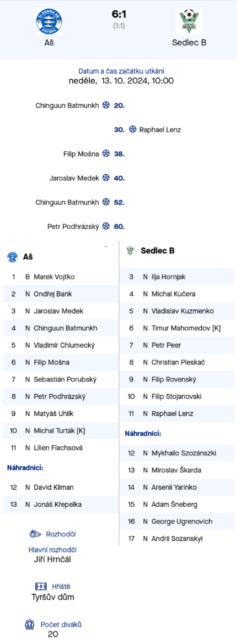The width and height of the screenshot is (237, 644).
Task: Click the Sedlec B team name under crest
Action: click(189, 42)
